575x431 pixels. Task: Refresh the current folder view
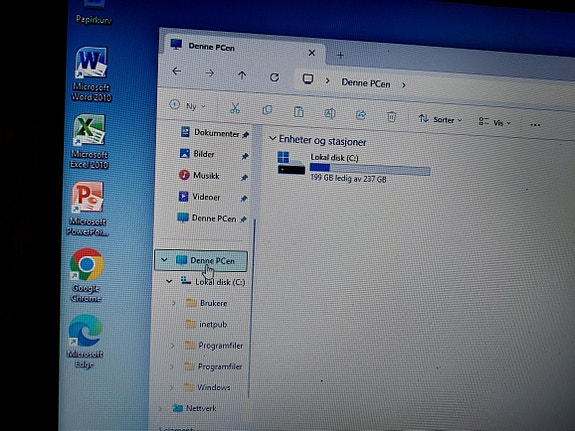pyautogui.click(x=274, y=77)
